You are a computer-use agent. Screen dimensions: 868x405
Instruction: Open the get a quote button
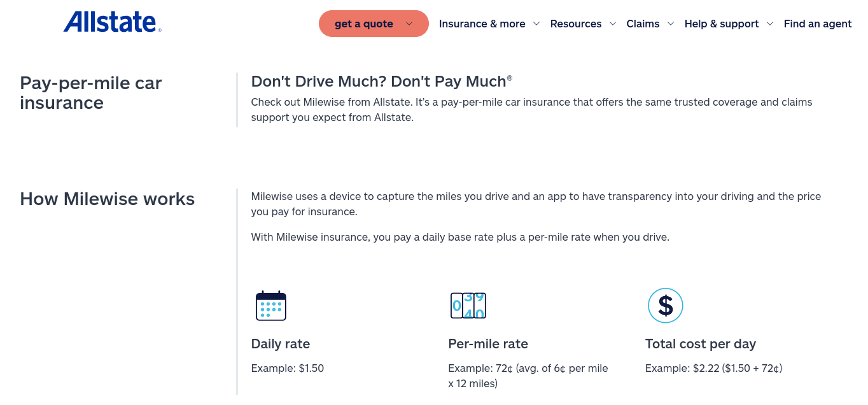click(374, 24)
